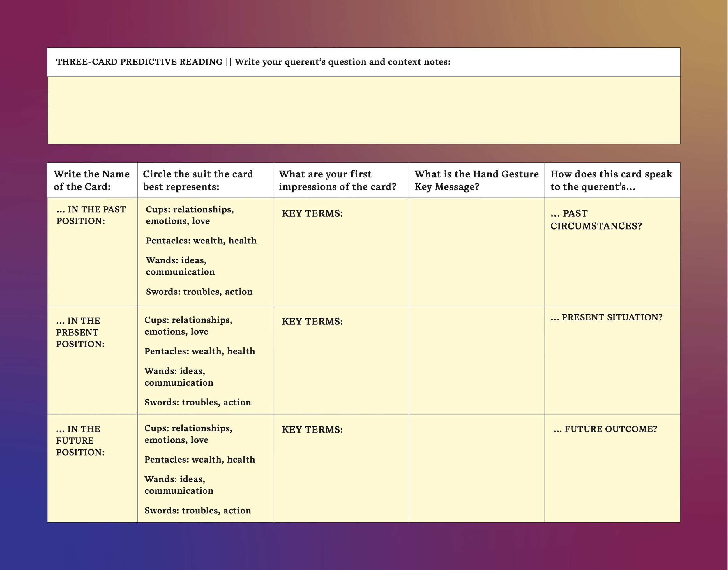The height and width of the screenshot is (570, 728).
Task: Circle 'Wands: ideas, communication' in the Present row
Action: click(179, 377)
